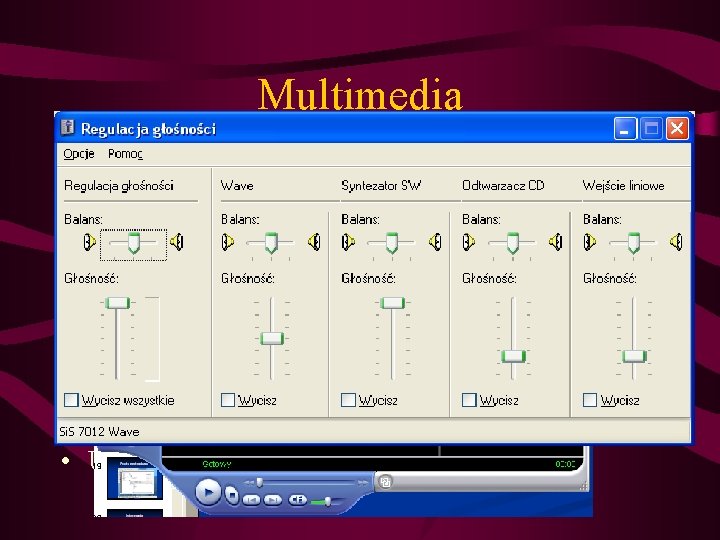Click left speaker icon in Wejście liniowe balance
The height and width of the screenshot is (540, 720).
(590, 242)
